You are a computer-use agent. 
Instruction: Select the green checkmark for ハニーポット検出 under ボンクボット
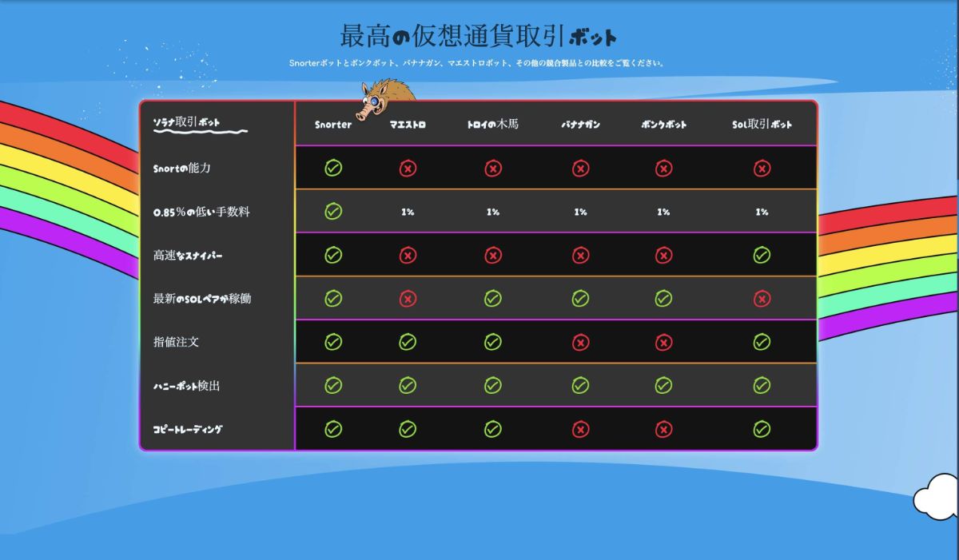(663, 385)
